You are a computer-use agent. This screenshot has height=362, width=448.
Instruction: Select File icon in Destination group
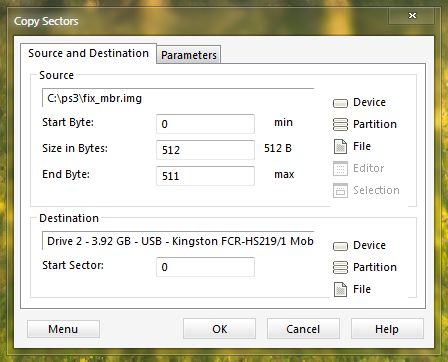tap(340, 290)
